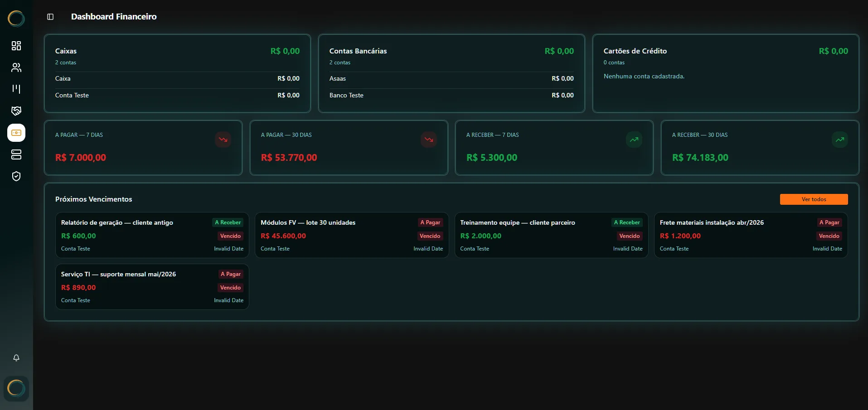Select the highlighted financial money icon
The width and height of the screenshot is (868, 410).
16,133
